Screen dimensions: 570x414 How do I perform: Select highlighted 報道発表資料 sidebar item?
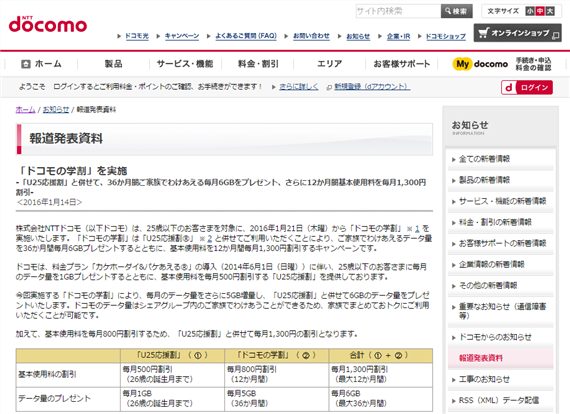pos(500,358)
